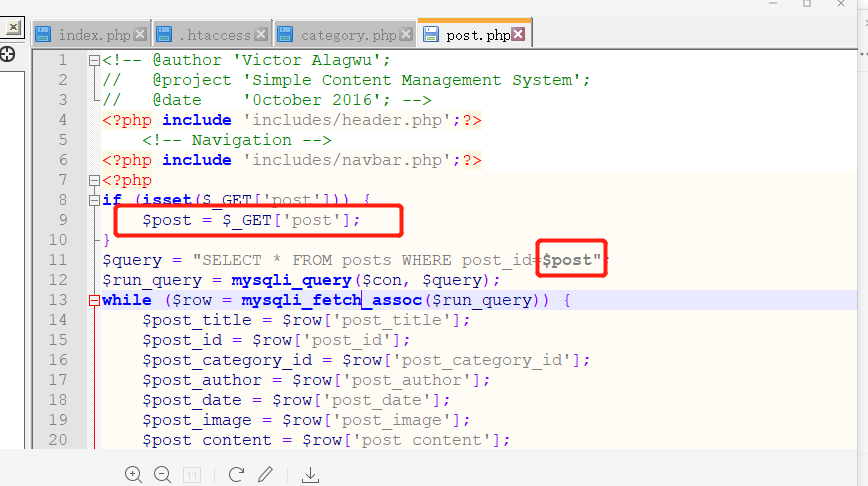Click the while keyword on line 13
Viewport: 868px width, 486px height.
[127, 300]
